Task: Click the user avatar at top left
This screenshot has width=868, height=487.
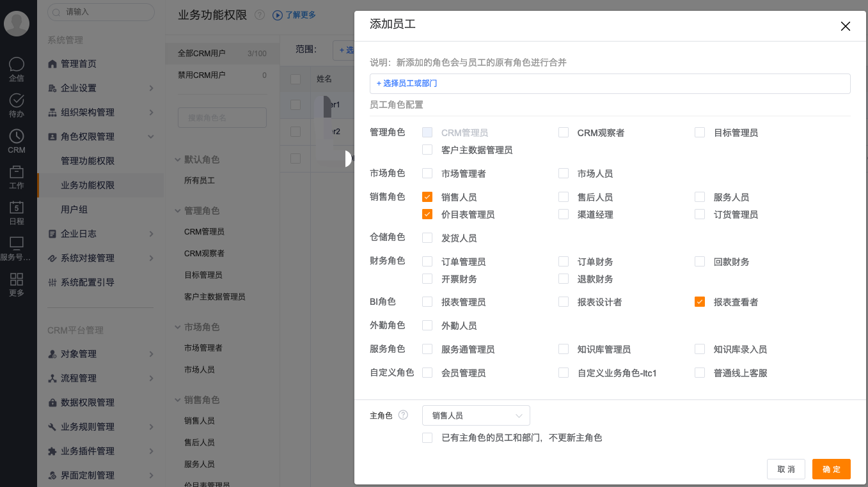Action: coord(17,24)
